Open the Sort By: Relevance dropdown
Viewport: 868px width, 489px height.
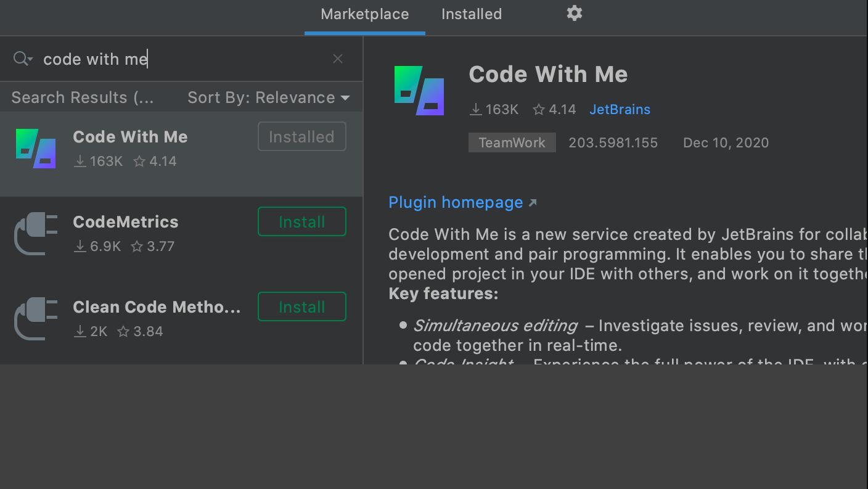click(269, 97)
